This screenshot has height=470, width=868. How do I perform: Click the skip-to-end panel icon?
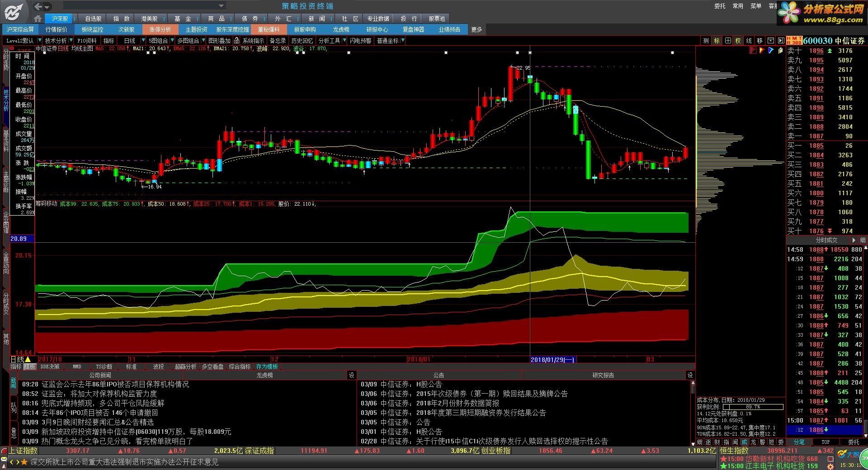click(x=781, y=41)
